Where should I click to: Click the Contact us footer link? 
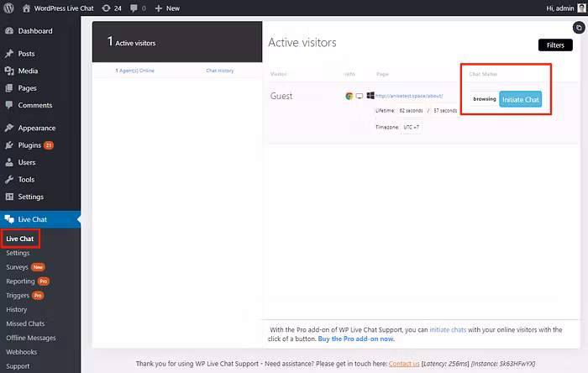coord(404,363)
